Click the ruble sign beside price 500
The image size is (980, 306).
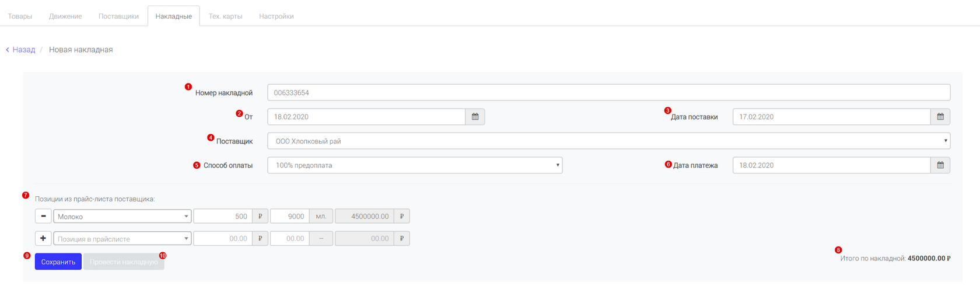coord(260,216)
